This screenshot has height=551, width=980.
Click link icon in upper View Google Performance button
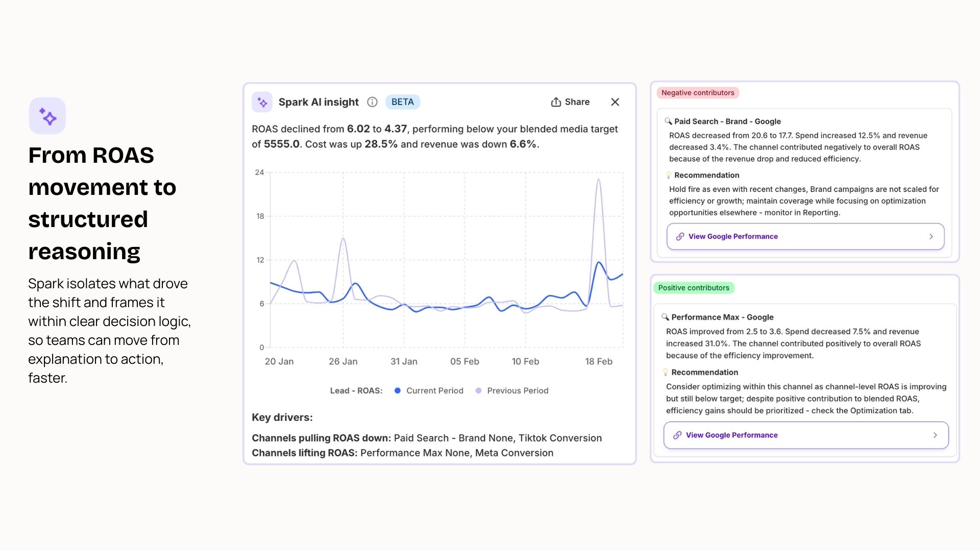coord(680,237)
